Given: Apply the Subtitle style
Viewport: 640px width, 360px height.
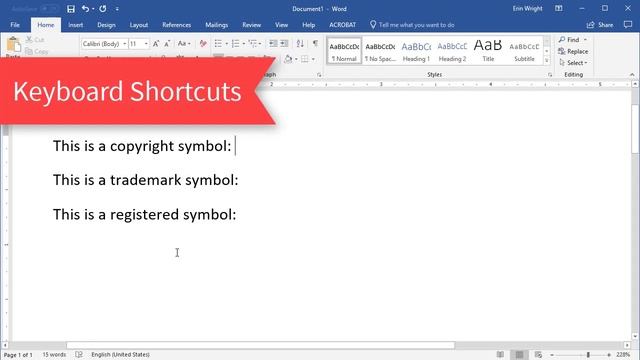Looking at the screenshot, I should point(524,51).
